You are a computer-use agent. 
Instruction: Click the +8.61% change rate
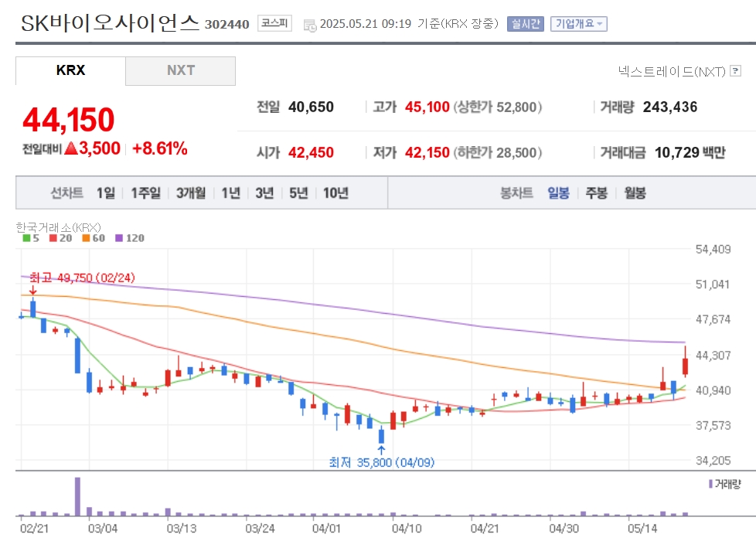(x=159, y=148)
